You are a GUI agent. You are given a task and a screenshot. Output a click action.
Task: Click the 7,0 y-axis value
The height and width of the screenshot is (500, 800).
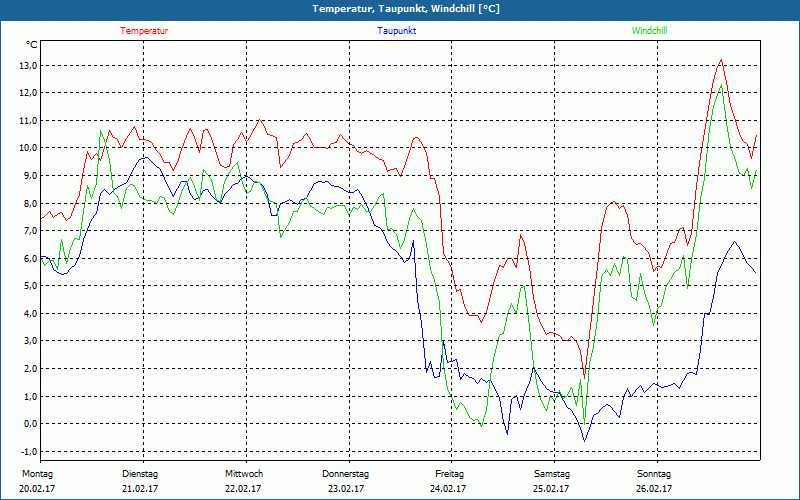coord(29,231)
